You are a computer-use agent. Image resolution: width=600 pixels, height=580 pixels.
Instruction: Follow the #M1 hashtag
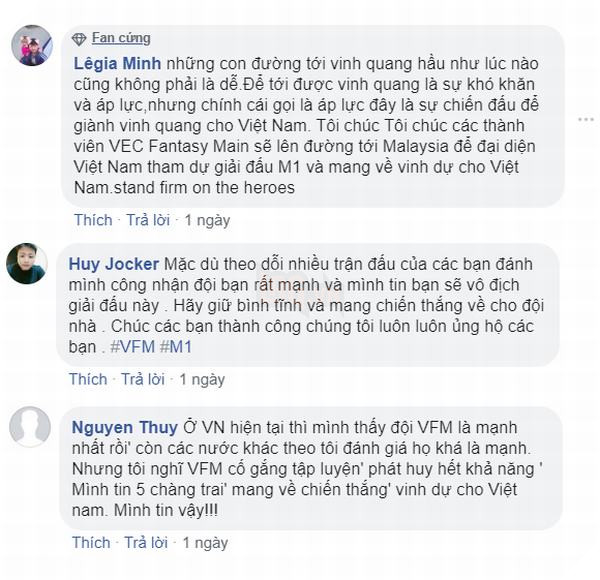[177, 348]
